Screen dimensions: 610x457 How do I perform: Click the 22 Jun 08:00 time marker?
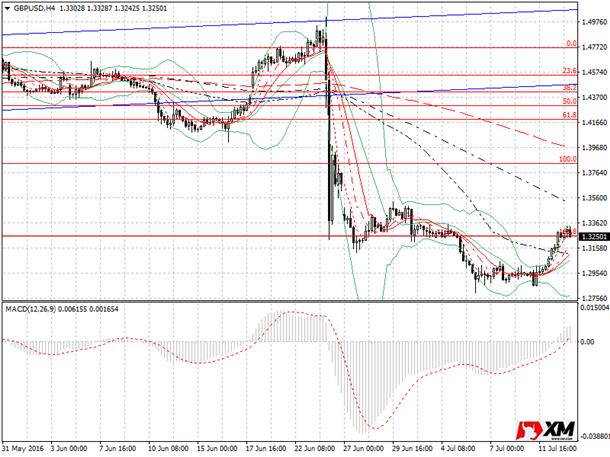314,448
